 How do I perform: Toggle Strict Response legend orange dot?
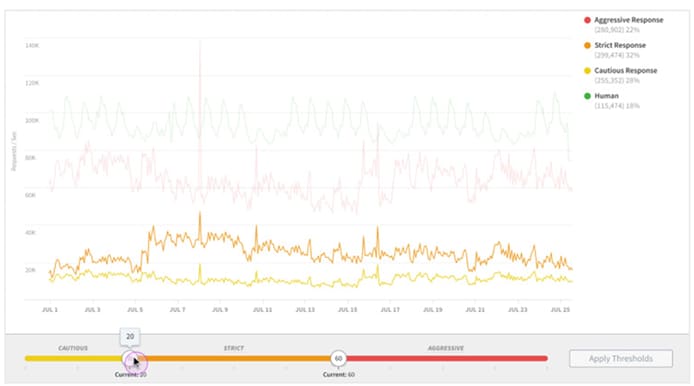coord(587,45)
